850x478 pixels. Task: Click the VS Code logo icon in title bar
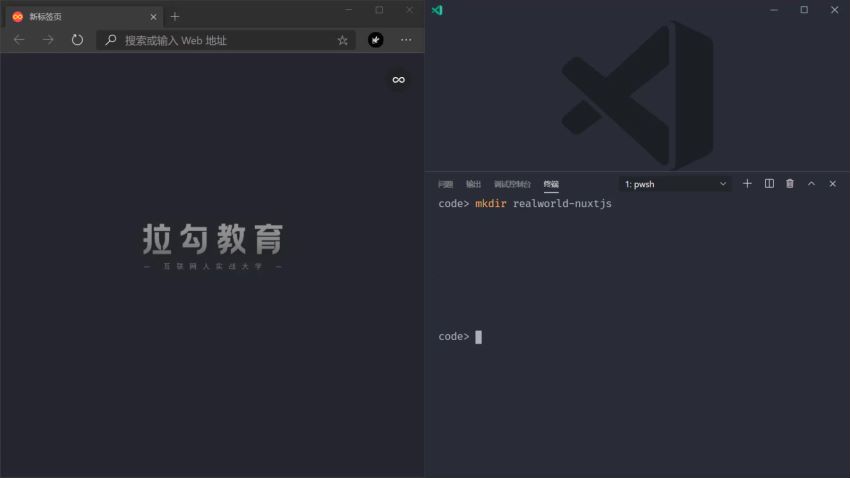pos(437,10)
